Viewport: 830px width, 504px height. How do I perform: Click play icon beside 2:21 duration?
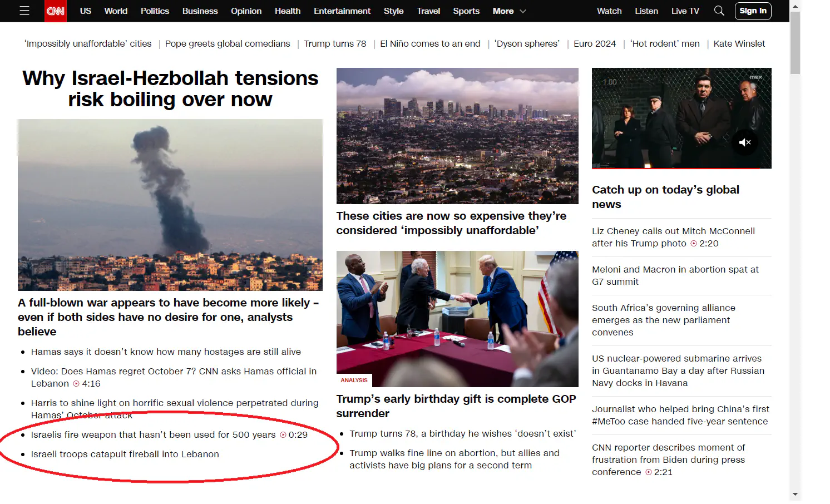649,472
